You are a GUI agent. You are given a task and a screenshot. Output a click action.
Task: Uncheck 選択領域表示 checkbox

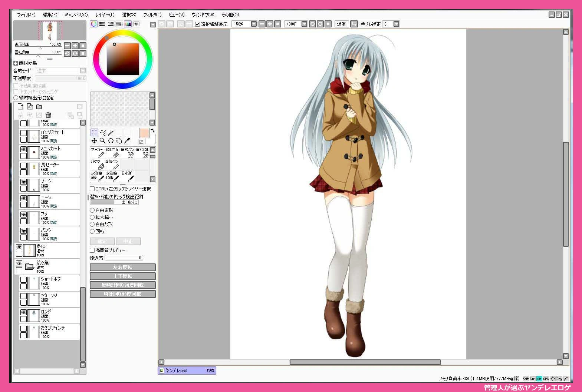tap(198, 24)
